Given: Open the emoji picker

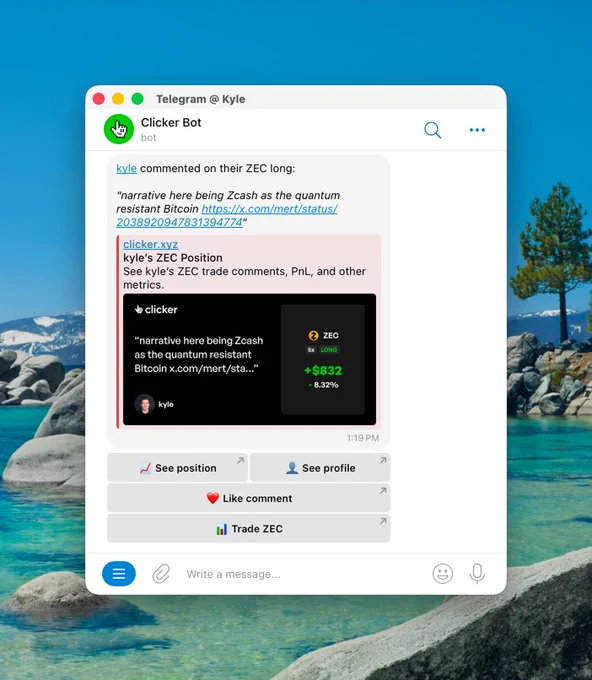Looking at the screenshot, I should [x=442, y=573].
